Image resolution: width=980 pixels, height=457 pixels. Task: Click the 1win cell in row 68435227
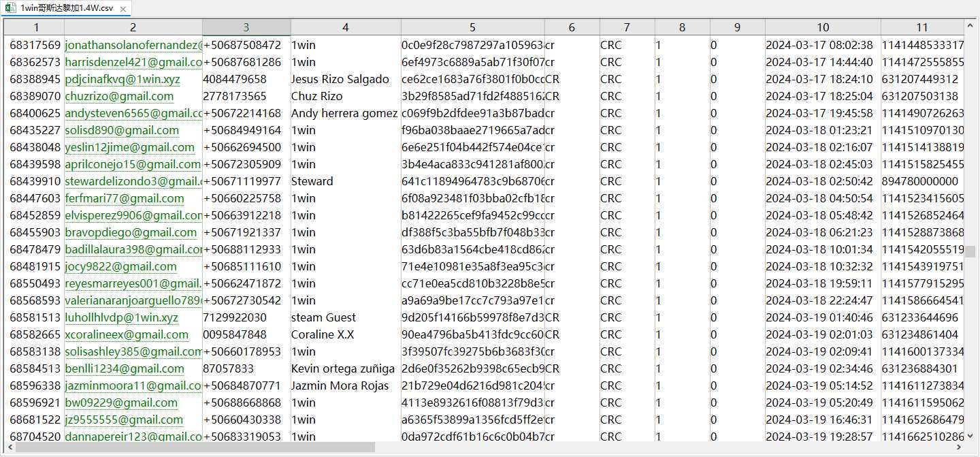[x=346, y=130]
